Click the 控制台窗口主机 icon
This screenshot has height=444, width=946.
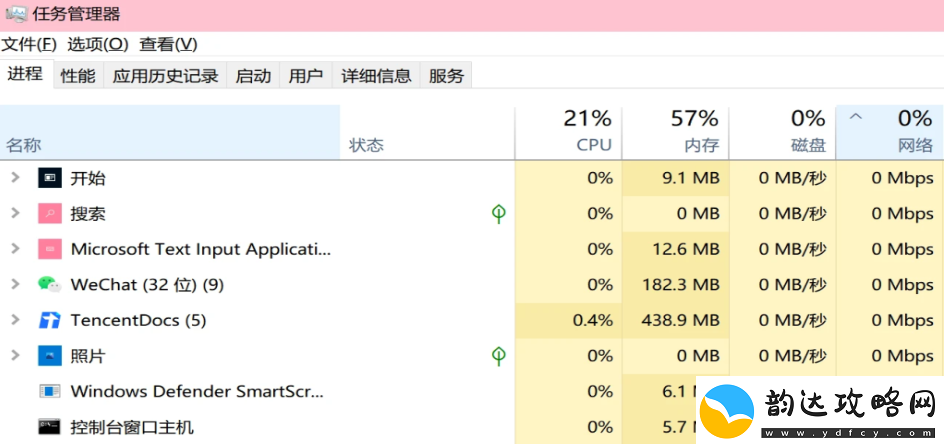[49, 427]
